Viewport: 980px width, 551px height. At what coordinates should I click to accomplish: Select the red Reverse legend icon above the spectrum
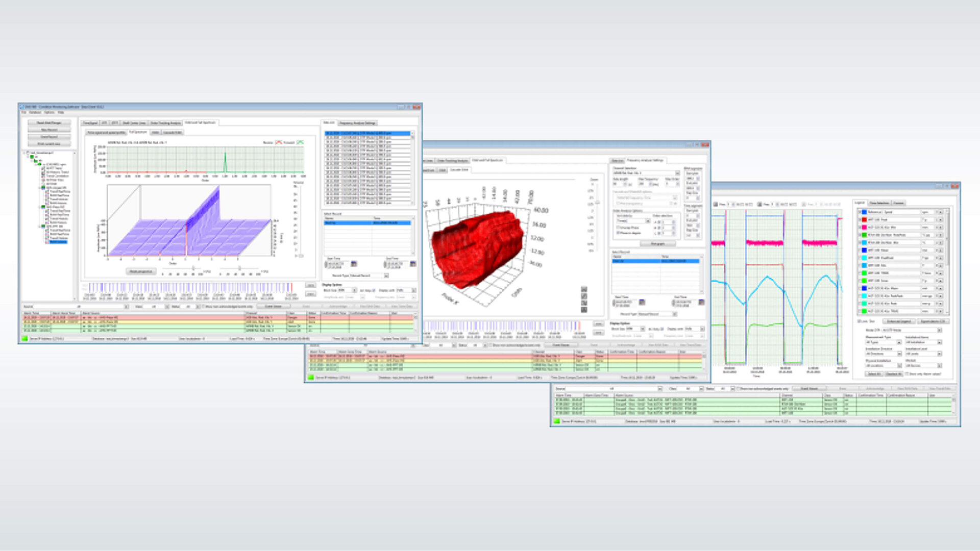coord(278,142)
